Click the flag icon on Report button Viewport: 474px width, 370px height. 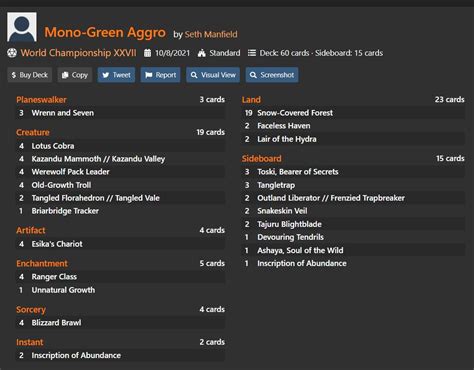click(x=149, y=75)
